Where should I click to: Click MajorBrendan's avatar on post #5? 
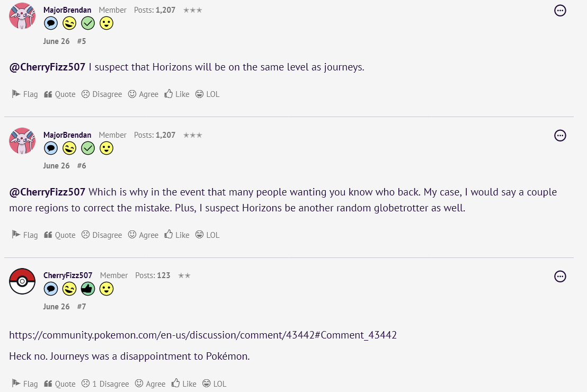(x=22, y=16)
